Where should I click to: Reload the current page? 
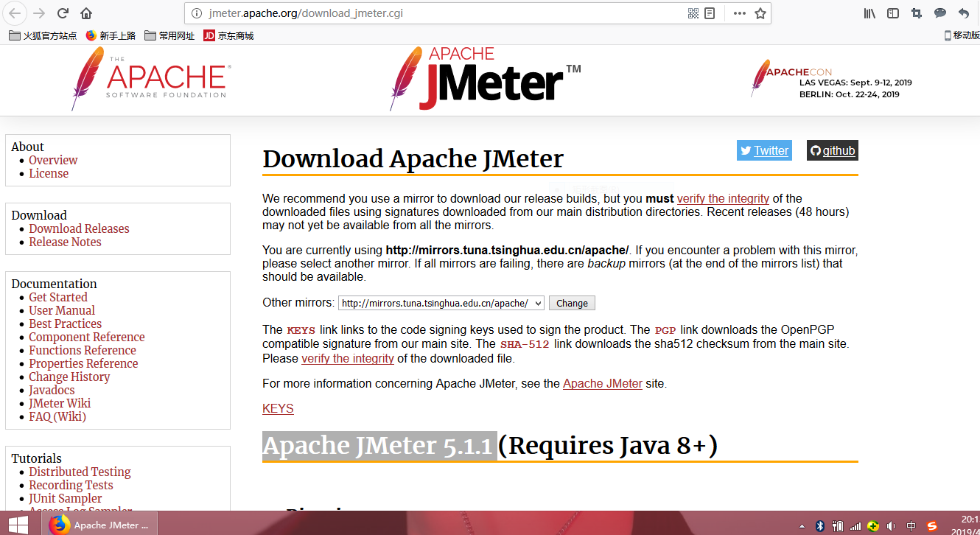(x=63, y=13)
